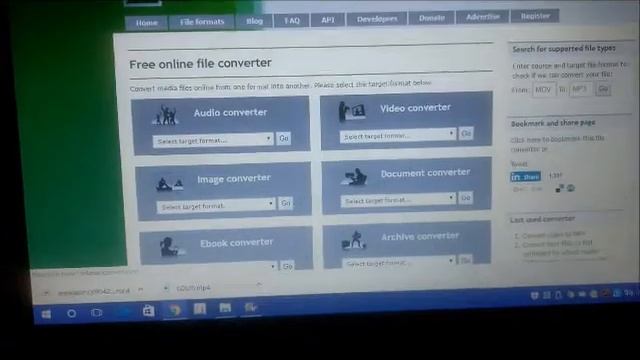Click Go button in Audio converter
The width and height of the screenshot is (640, 360).
[284, 138]
